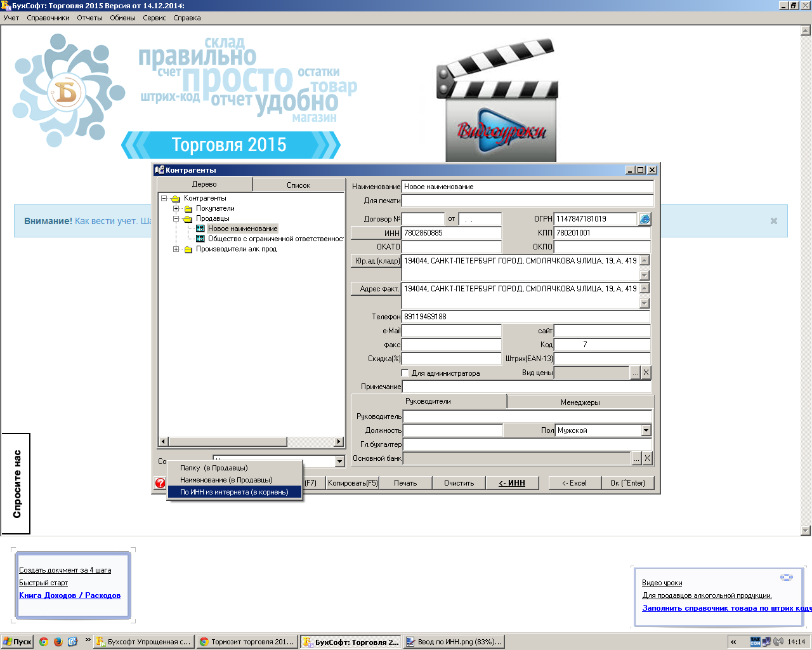Viewport: 812px width, 650px height.
Task: Enable the Для администратора checkbox
Action: tap(405, 373)
